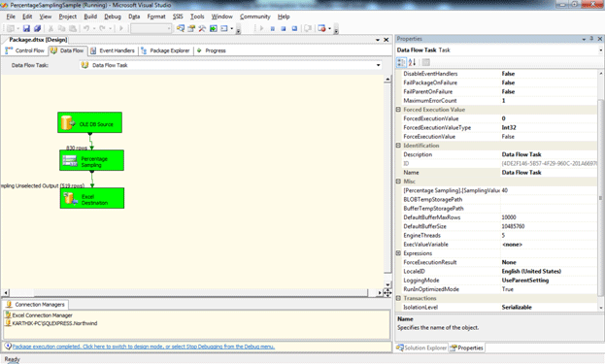605x364 pixels.
Task: Click the IsolationLevel Serializable value
Action: pyautogui.click(x=549, y=308)
